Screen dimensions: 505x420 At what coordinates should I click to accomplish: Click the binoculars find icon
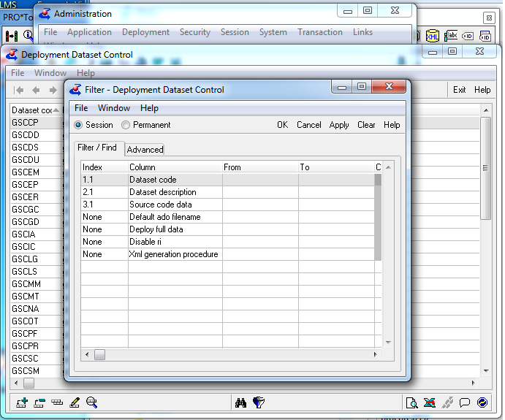click(240, 402)
